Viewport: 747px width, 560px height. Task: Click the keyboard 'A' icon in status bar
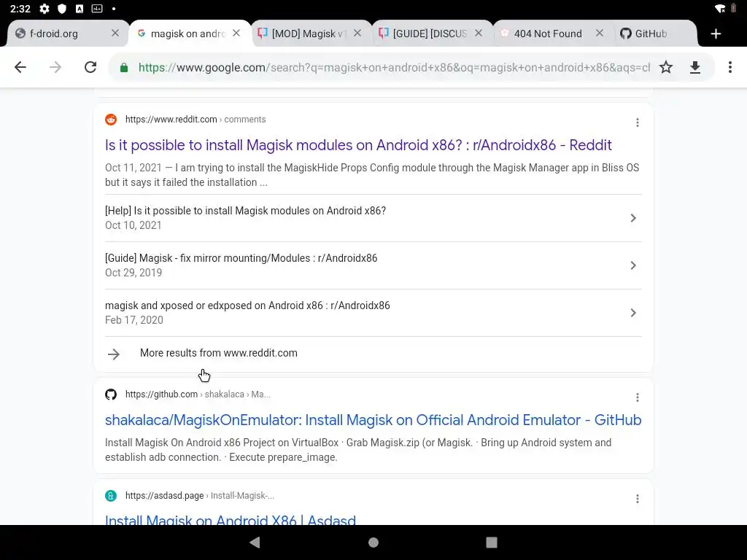[80, 9]
